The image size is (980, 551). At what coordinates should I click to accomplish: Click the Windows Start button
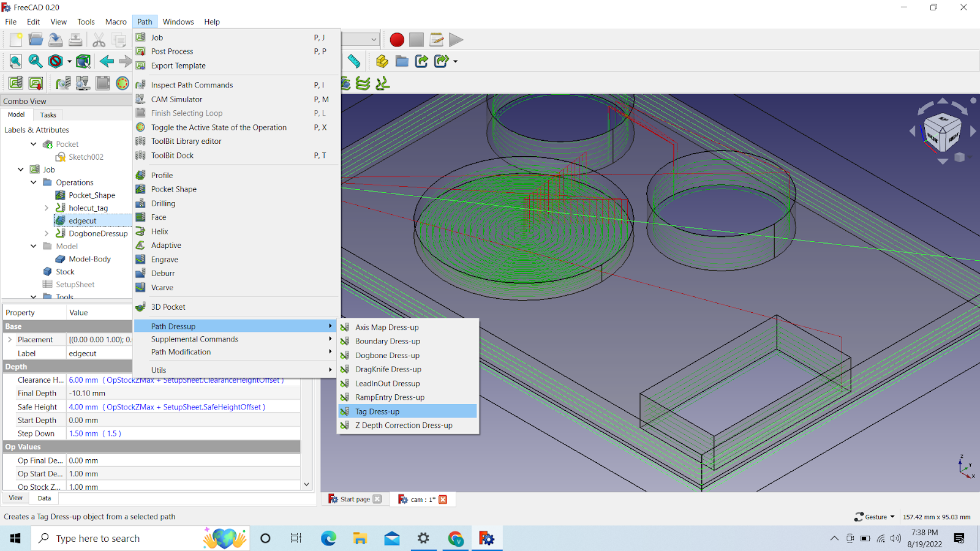15,538
